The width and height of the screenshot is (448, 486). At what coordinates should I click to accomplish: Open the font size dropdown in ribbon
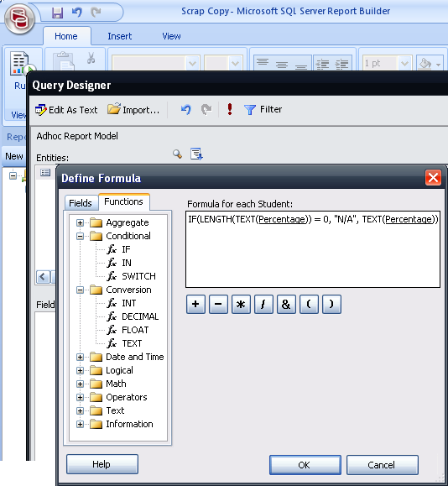(x=236, y=64)
